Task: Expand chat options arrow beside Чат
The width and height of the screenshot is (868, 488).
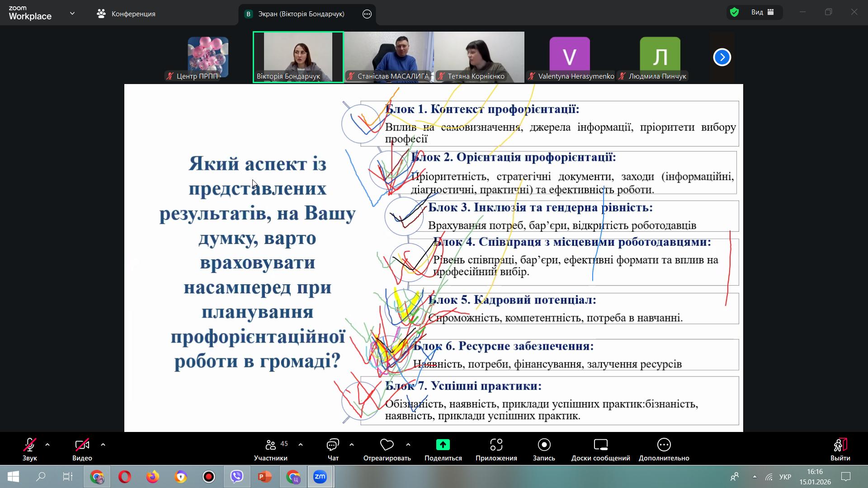Action: (x=352, y=445)
